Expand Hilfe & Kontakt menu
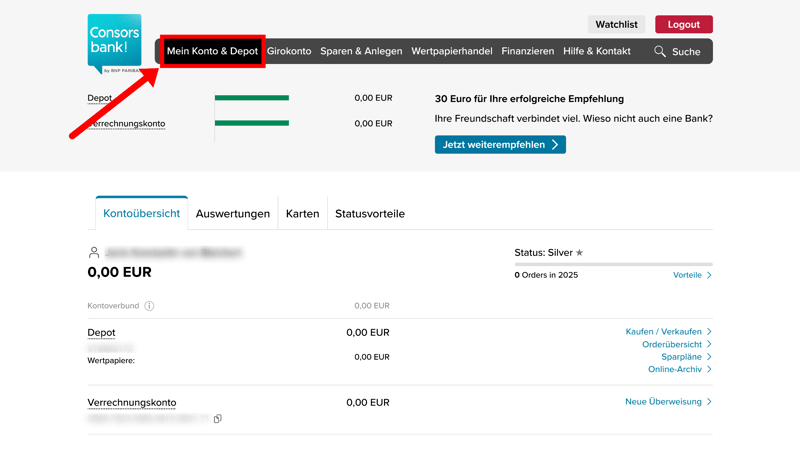The height and width of the screenshot is (461, 800). click(x=596, y=51)
